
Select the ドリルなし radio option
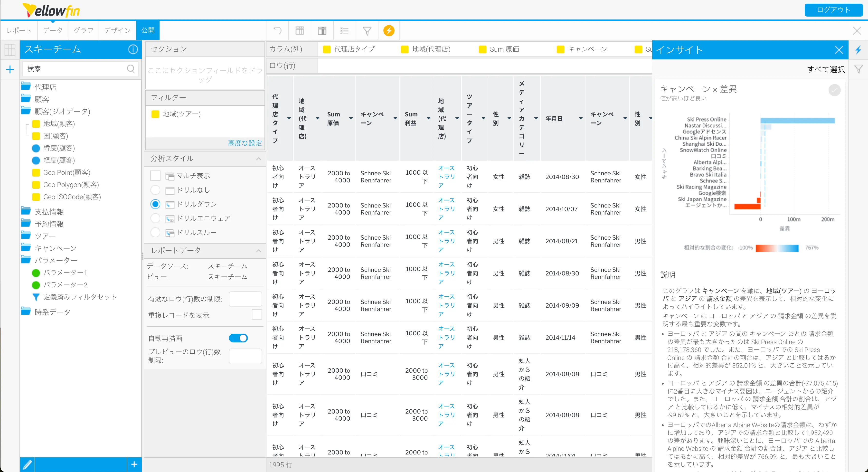click(x=155, y=190)
